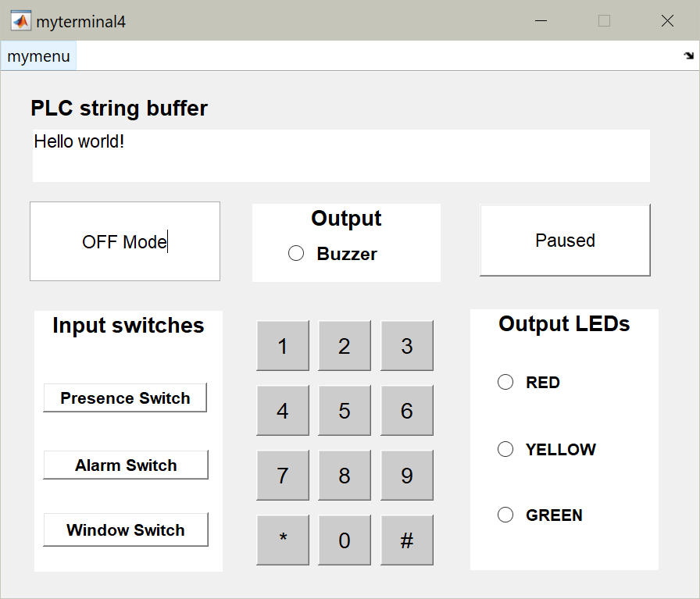This screenshot has height=599, width=700.
Task: Click the PLC string buffer text box
Action: pos(341,155)
